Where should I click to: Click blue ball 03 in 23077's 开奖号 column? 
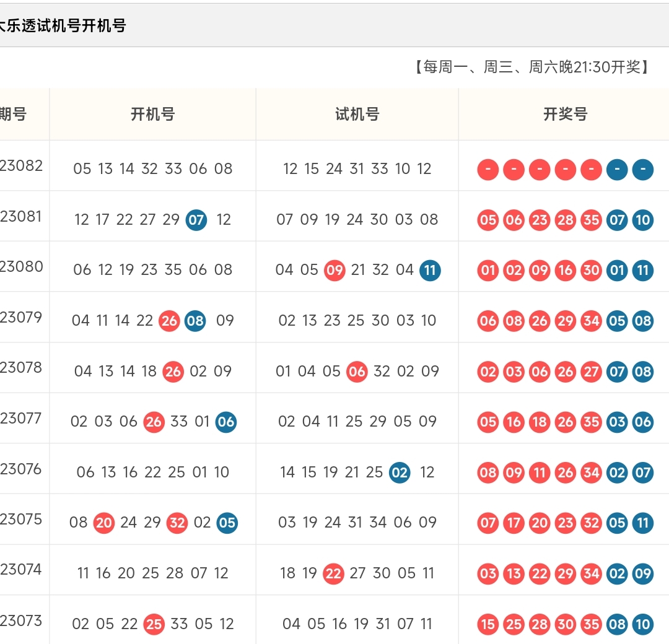click(617, 422)
